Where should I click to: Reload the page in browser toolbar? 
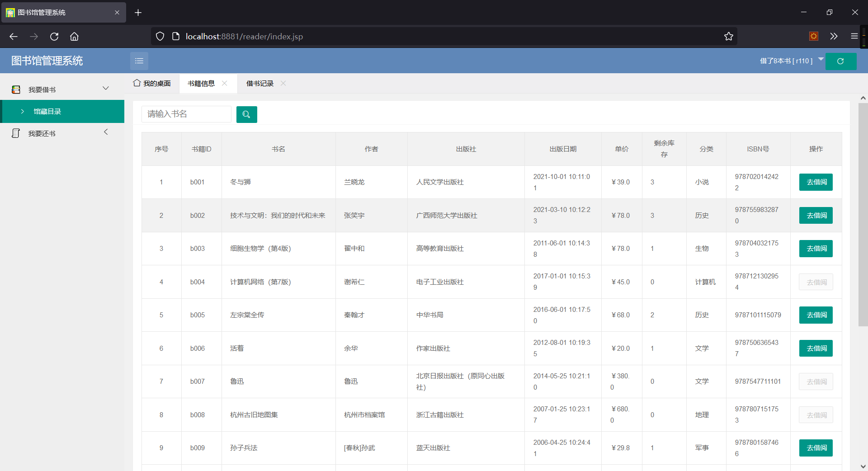(x=54, y=36)
